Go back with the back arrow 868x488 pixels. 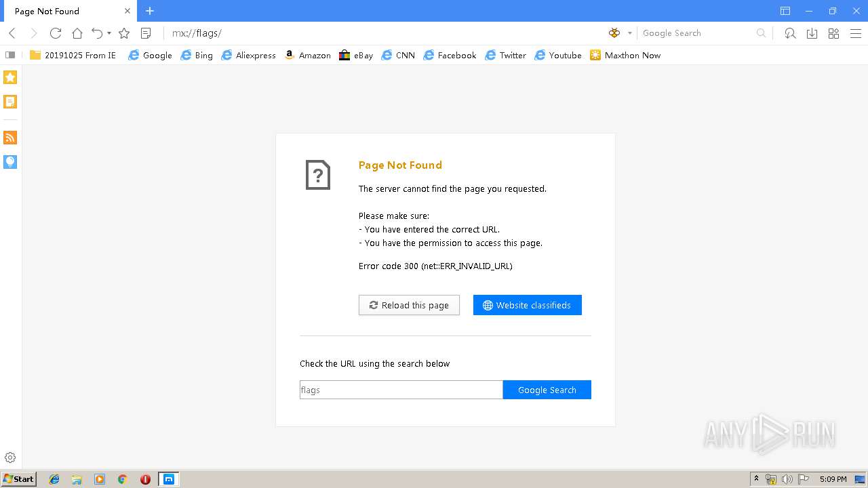point(12,33)
